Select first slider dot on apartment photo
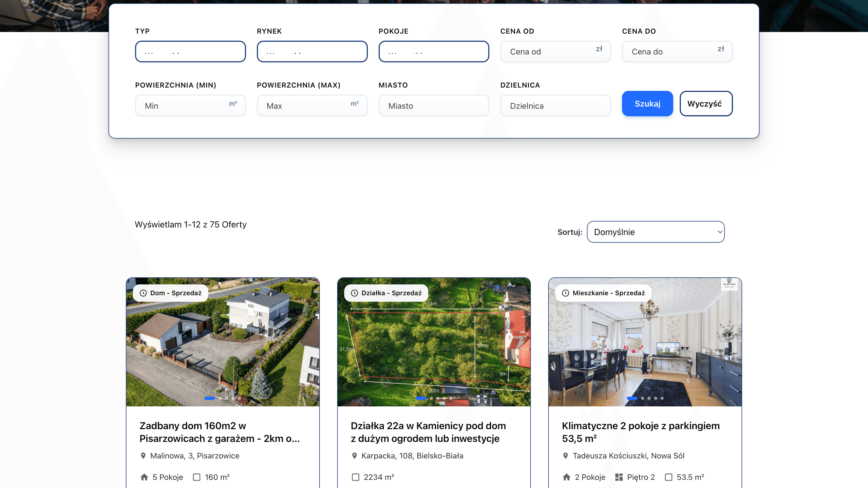Screen dimensions: 868x488 [x=632, y=399]
